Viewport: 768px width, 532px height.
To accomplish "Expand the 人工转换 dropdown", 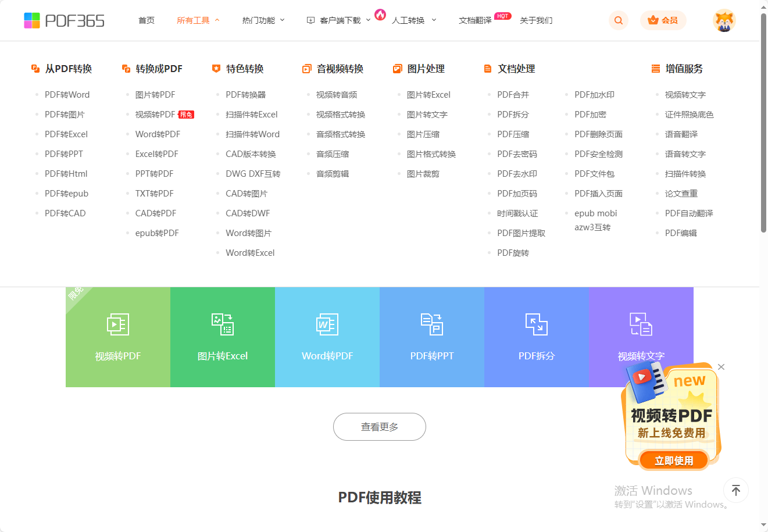I will coord(434,20).
